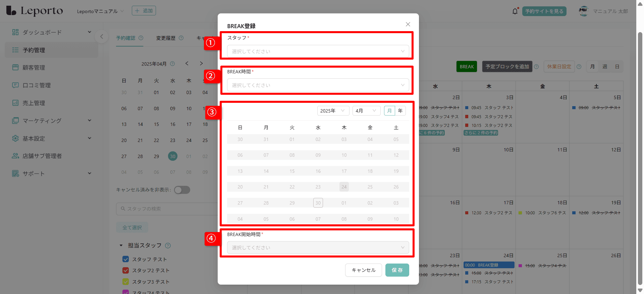644x294 pixels.
Task: Expand the サポート menu chevron
Action: [90, 173]
